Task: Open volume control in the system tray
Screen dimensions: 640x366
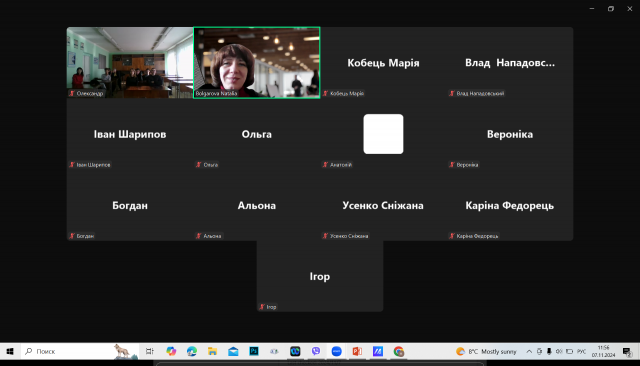Action: click(x=559, y=351)
